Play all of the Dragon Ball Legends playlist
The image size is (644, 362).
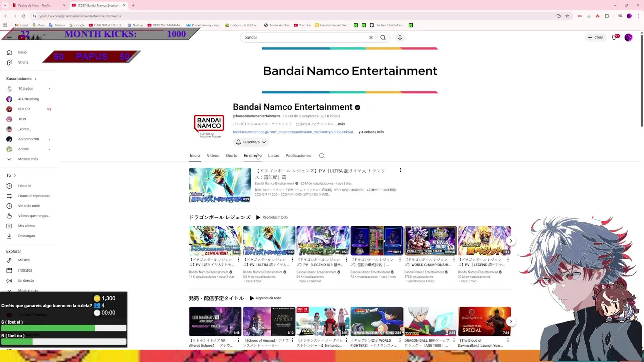[272, 217]
